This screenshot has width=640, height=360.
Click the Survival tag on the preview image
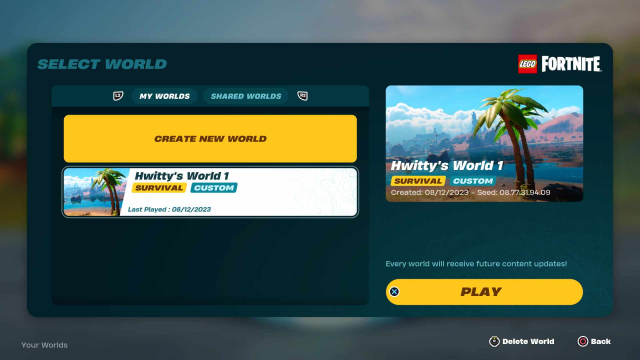coord(418,181)
